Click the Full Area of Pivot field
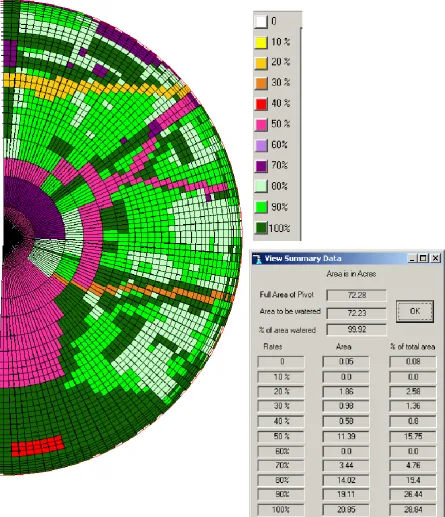The height and width of the screenshot is (517, 445). click(356, 295)
